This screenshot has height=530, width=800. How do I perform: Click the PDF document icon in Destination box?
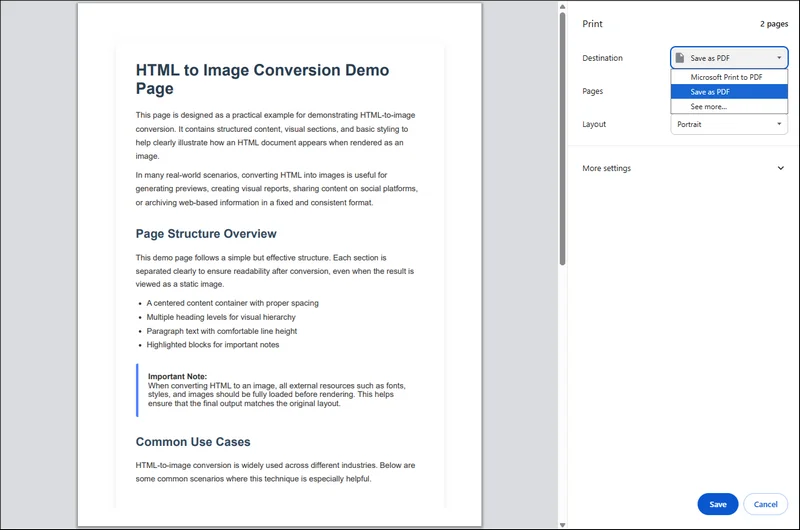[680, 58]
